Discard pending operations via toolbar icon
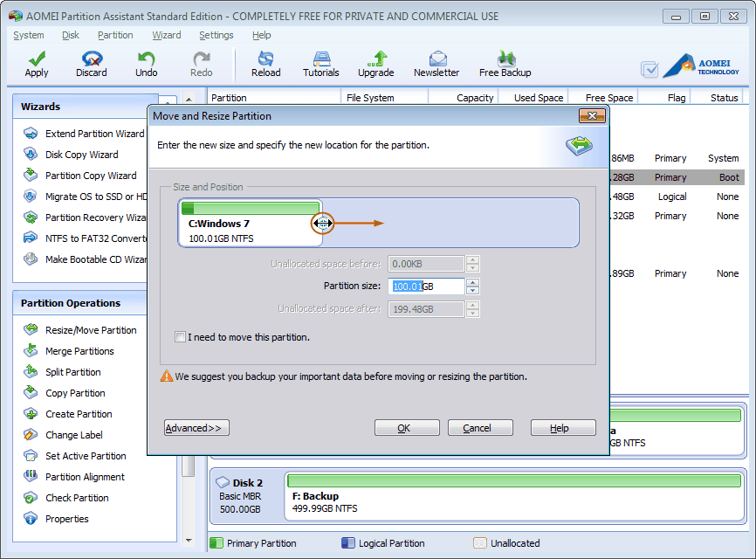The height and width of the screenshot is (559, 756). pos(91,63)
